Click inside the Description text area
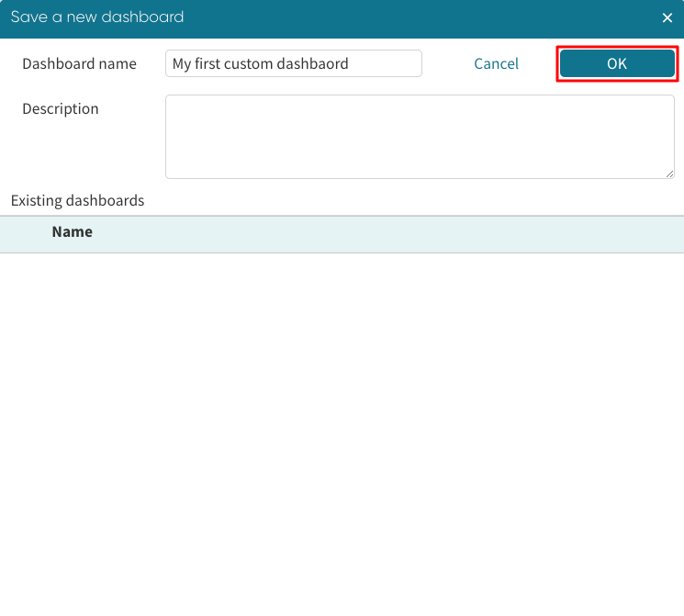The width and height of the screenshot is (684, 616). pyautogui.click(x=420, y=136)
